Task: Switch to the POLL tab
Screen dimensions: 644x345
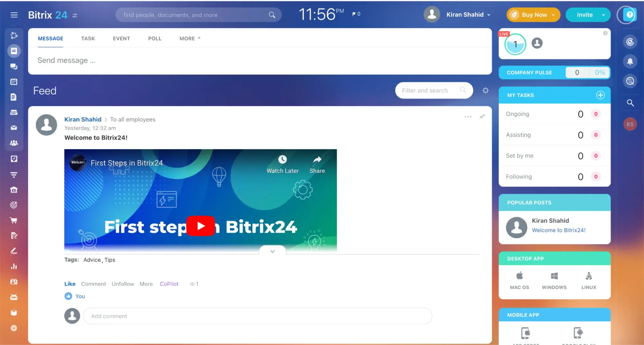Action: [x=155, y=38]
